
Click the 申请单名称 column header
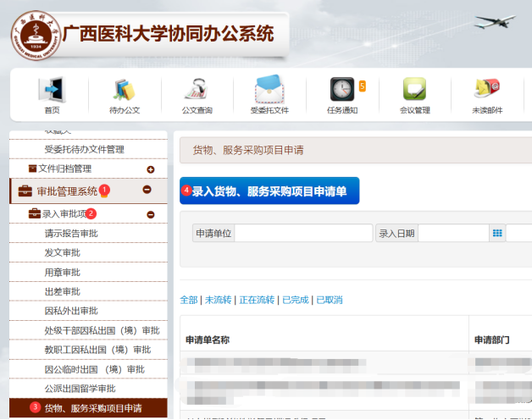208,340
